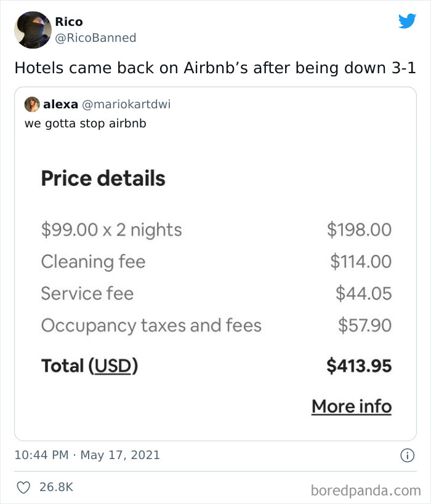Select the Service fee row
431x504 pixels.
[x=86, y=294]
